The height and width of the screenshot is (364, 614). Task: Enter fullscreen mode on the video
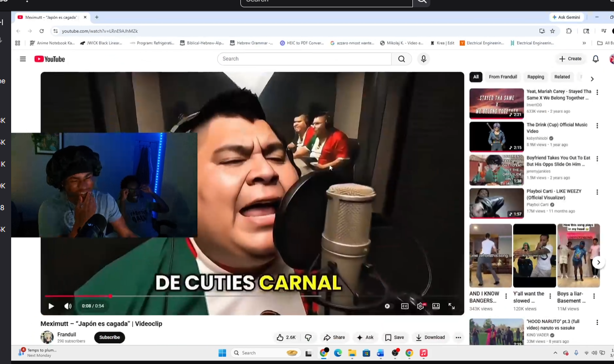coord(451,306)
